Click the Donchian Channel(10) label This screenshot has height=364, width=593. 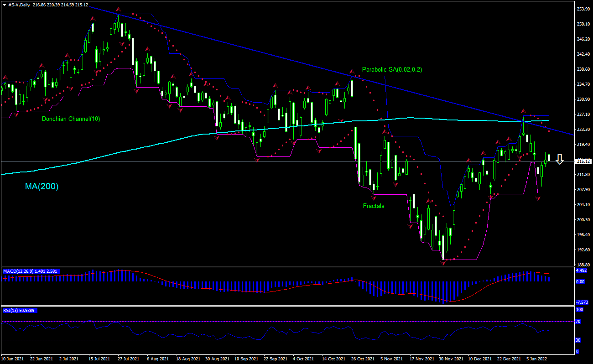coord(71,119)
